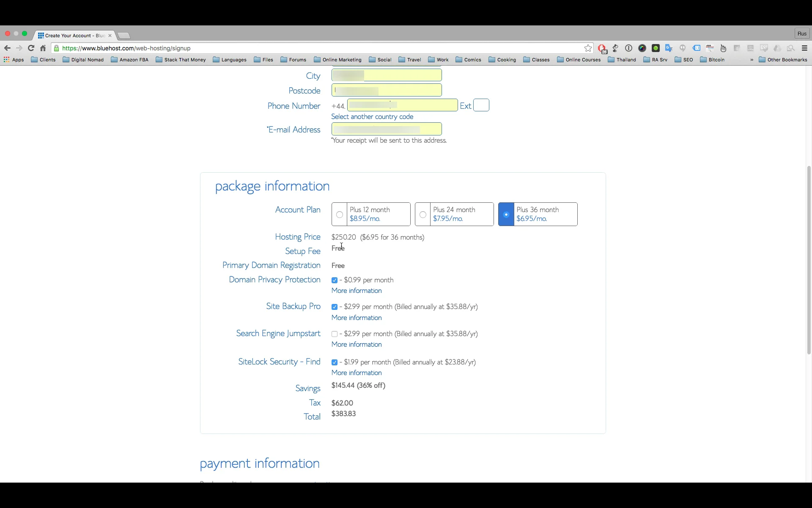Click the browser forward arrow
Screen dimensions: 812x508
pyautogui.click(x=19, y=48)
